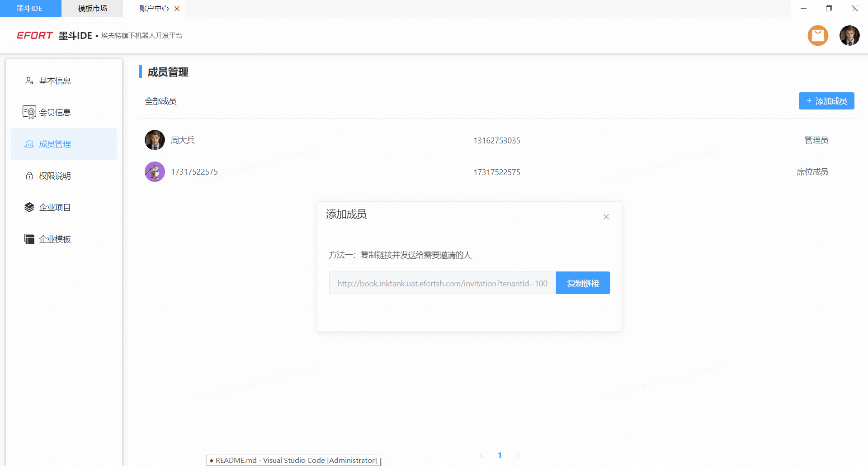The image size is (868, 466).
Task: Click 周大兵's member avatar
Action: (155, 140)
